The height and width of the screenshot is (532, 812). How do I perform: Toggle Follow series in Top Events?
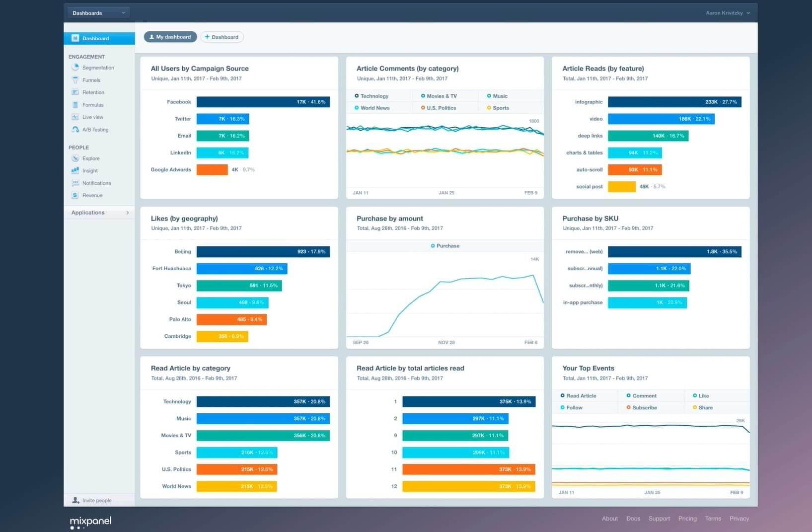(x=572, y=408)
